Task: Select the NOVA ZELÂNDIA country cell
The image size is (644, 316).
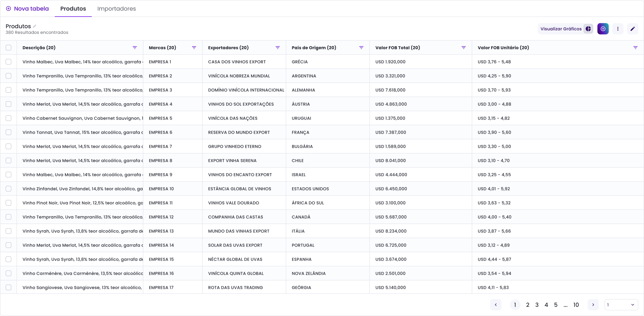Action: [x=328, y=273]
